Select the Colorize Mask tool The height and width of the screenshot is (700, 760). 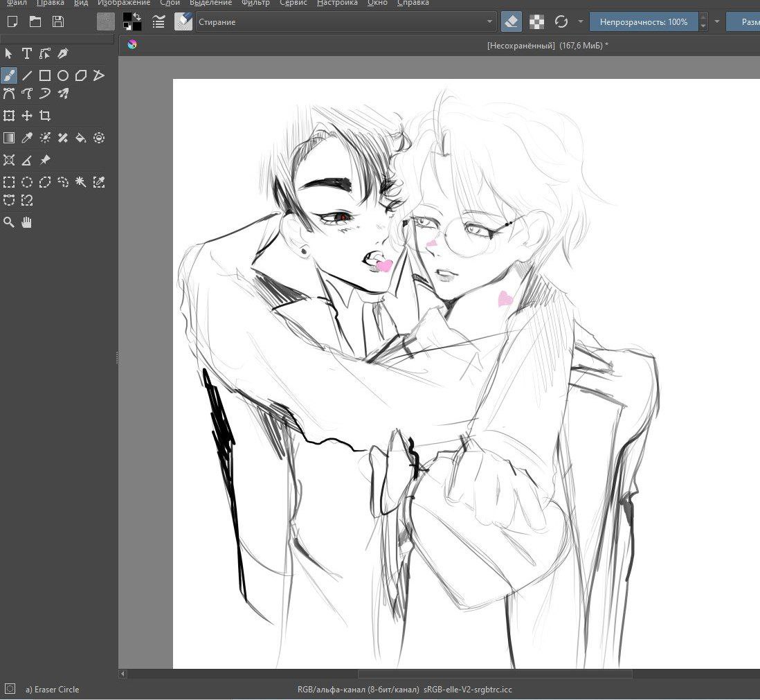(x=44, y=138)
